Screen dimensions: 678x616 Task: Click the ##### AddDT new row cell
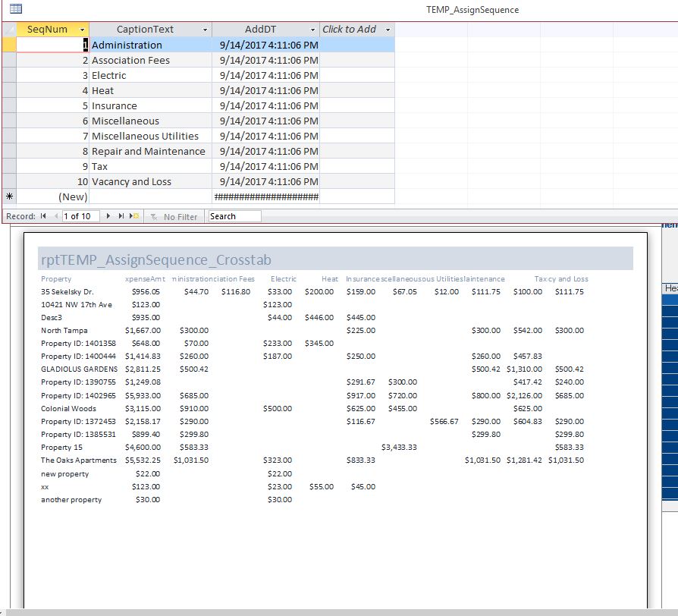pos(265,196)
